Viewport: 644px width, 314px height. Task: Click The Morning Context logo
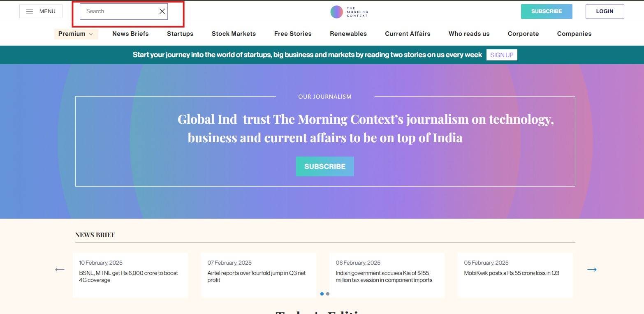[x=349, y=12]
